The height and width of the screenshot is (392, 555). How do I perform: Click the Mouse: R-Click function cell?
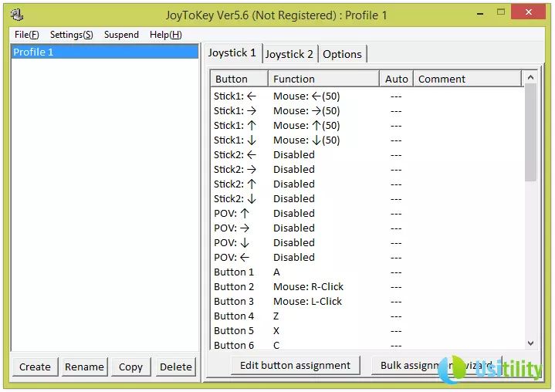tap(308, 287)
